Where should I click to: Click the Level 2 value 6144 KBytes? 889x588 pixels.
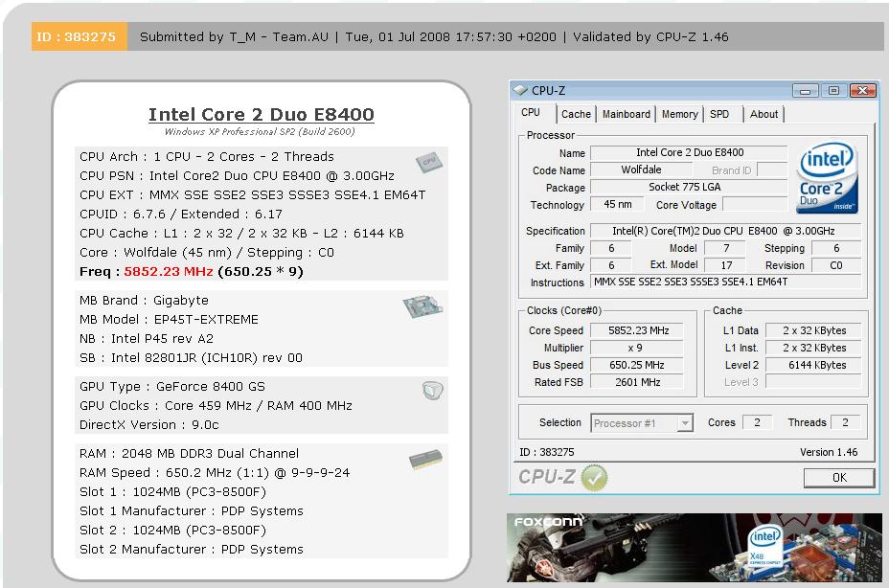[813, 365]
